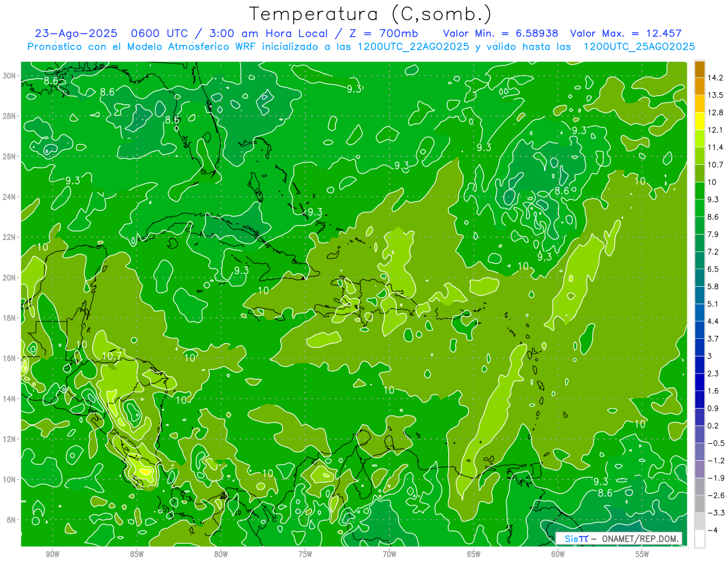This screenshot has width=728, height=562.
Task: Click the '70W' longitude label
Action: 389,555
